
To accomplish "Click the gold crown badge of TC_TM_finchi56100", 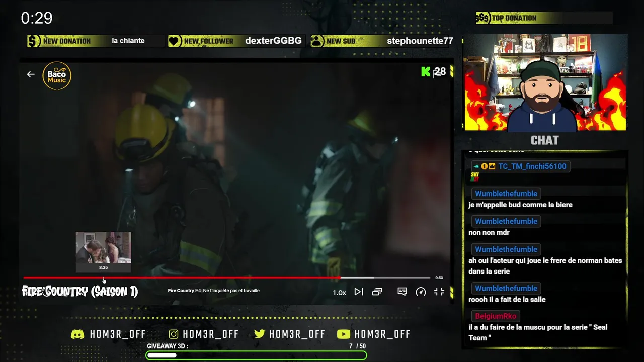I will pos(492,166).
